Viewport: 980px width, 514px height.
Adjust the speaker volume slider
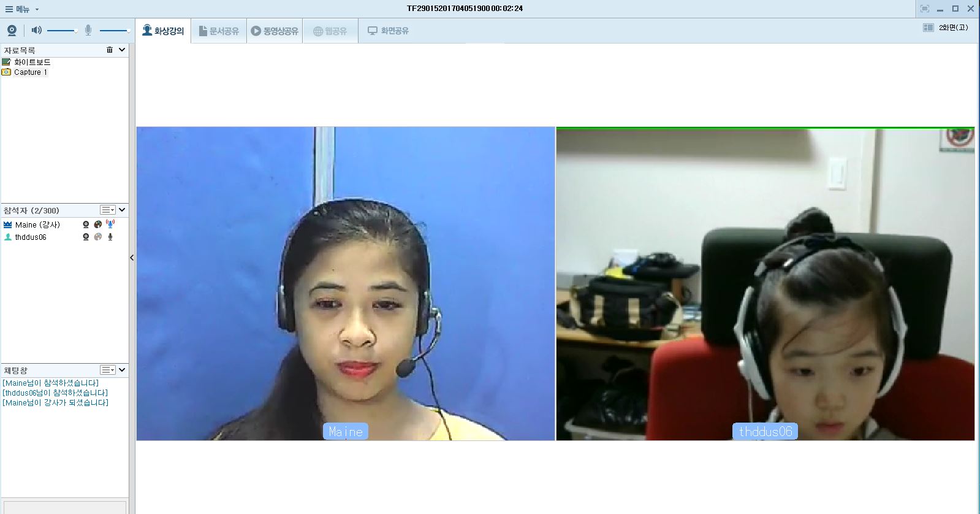tap(62, 31)
